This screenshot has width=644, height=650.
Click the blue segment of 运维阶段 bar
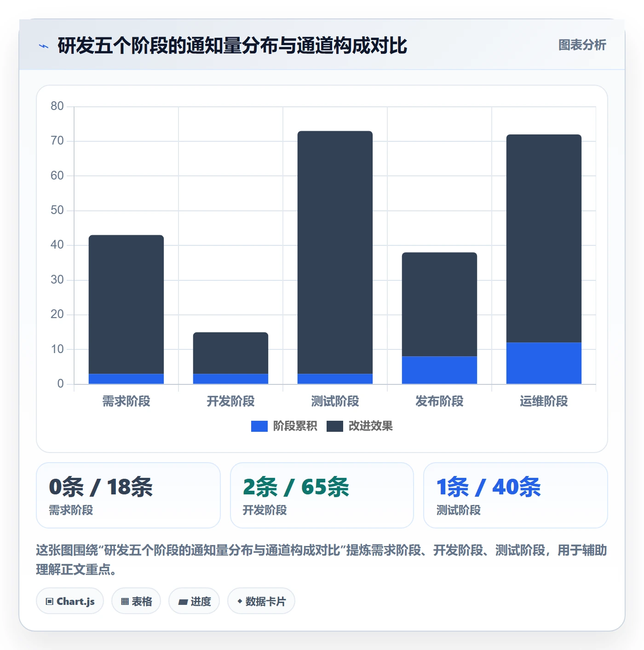pyautogui.click(x=544, y=363)
